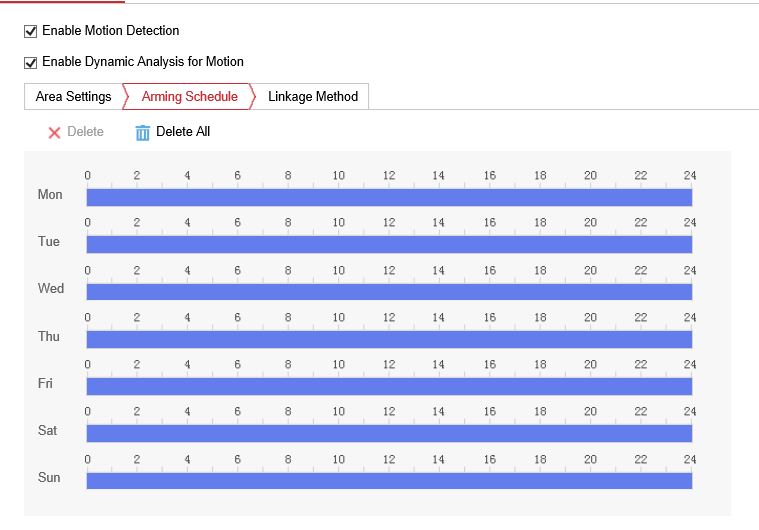
Task: Select Monday's blue schedule bar
Action: [389, 197]
